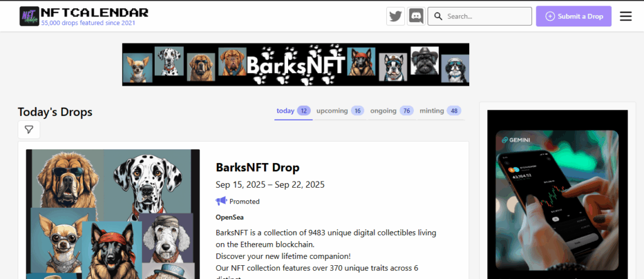Click the '55,000 drops featured since 2021' tagline
The width and height of the screenshot is (644, 279).
pyautogui.click(x=88, y=23)
